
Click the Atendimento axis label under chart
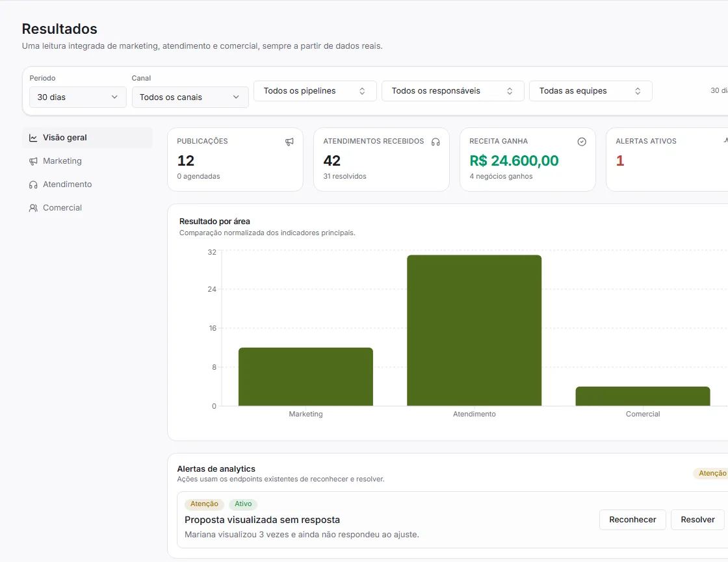pos(474,414)
